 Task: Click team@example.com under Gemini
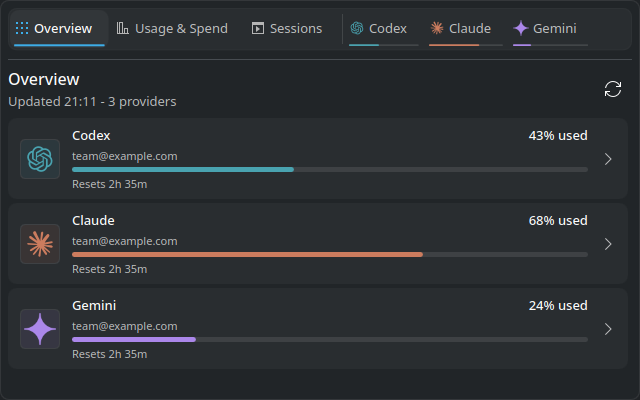[124, 326]
